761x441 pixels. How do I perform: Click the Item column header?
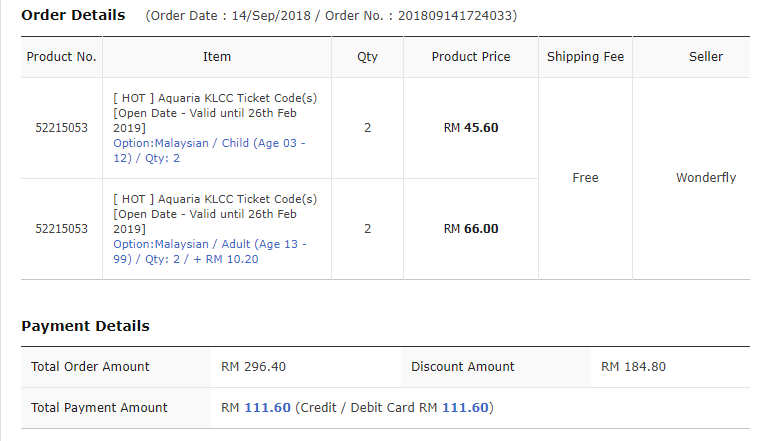(x=216, y=57)
